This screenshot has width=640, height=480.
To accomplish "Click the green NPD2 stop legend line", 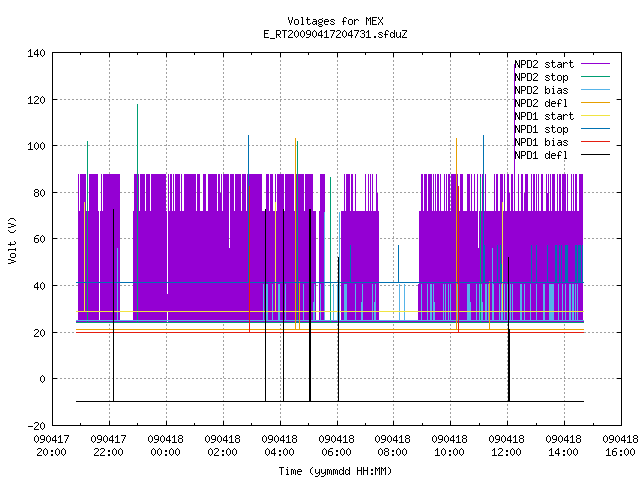I will coord(596,76).
